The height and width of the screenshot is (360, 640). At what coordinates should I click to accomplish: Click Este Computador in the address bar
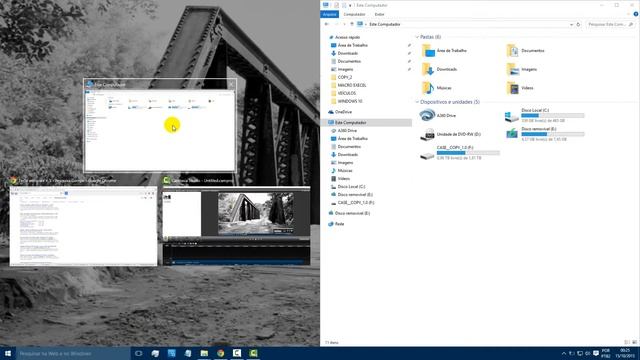(x=384, y=24)
